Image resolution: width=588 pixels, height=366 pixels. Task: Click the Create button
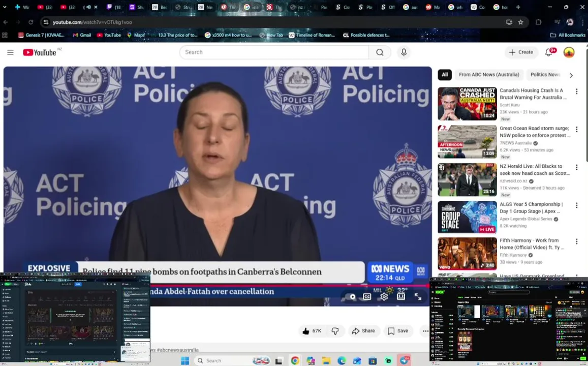521,52
